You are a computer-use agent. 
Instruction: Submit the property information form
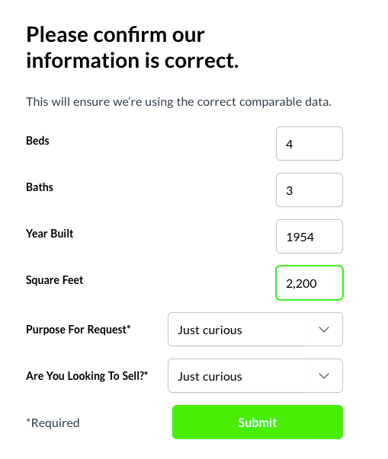coord(257,422)
